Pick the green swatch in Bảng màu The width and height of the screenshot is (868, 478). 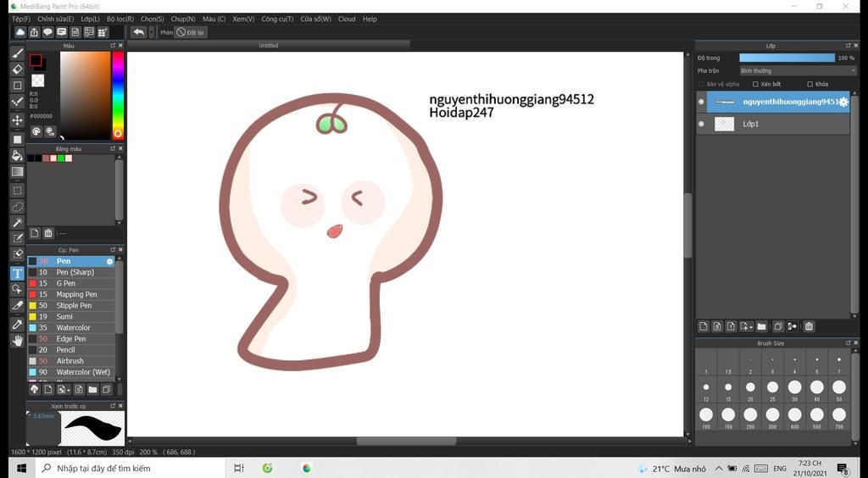click(61, 158)
